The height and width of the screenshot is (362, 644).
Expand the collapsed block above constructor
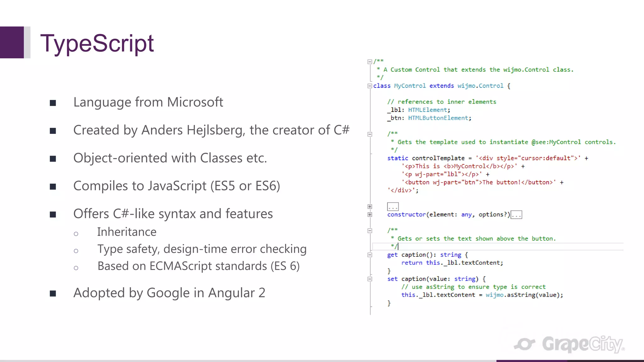point(370,206)
